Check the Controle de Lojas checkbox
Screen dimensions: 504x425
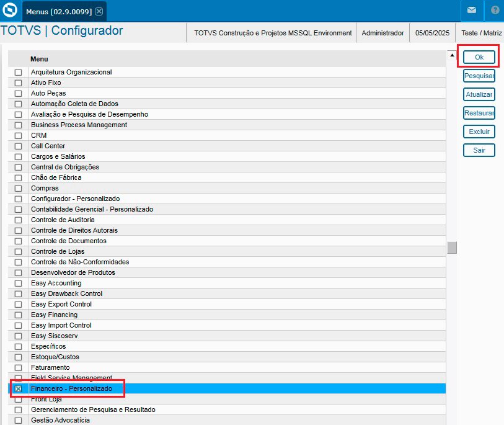19,252
